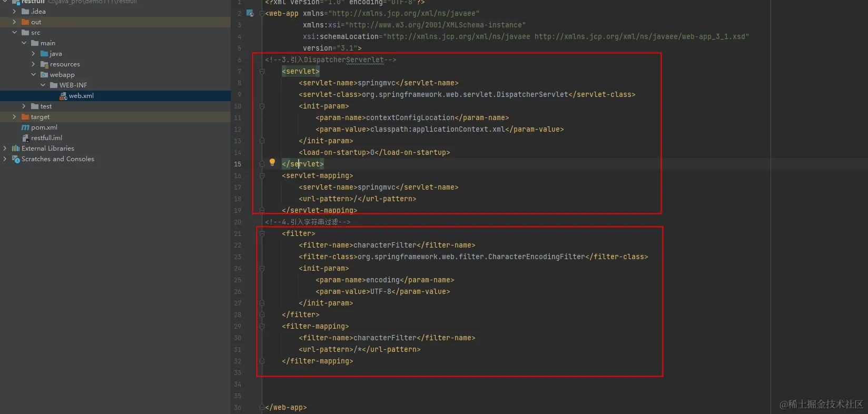Click the load-on-startup line

coord(374,153)
